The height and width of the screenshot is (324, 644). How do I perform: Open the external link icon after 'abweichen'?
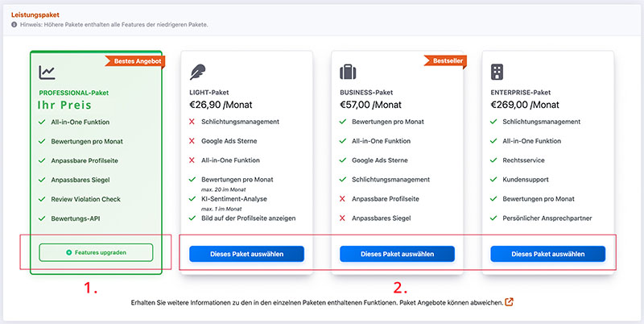coord(509,302)
